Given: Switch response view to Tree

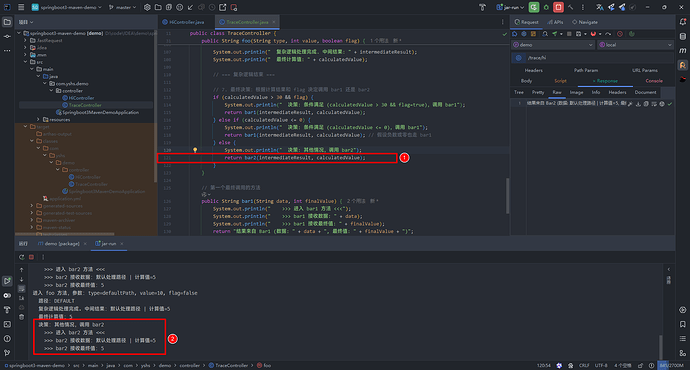Looking at the screenshot, I should [519, 92].
